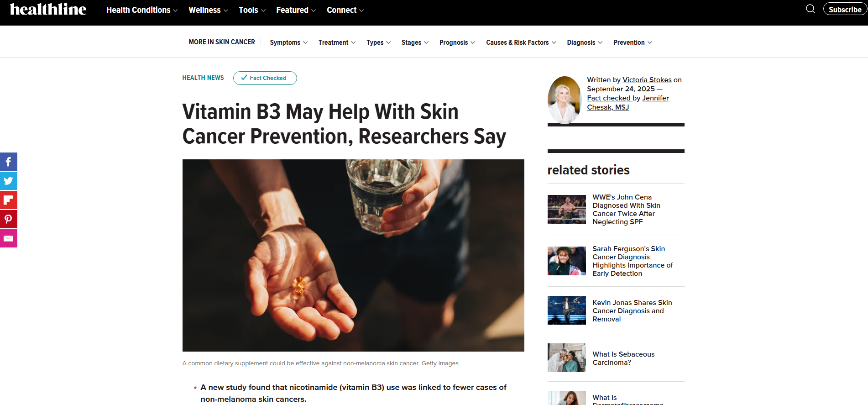868x405 pixels.
Task: Open Symptoms submenu in skin cancer bar
Action: (288, 42)
